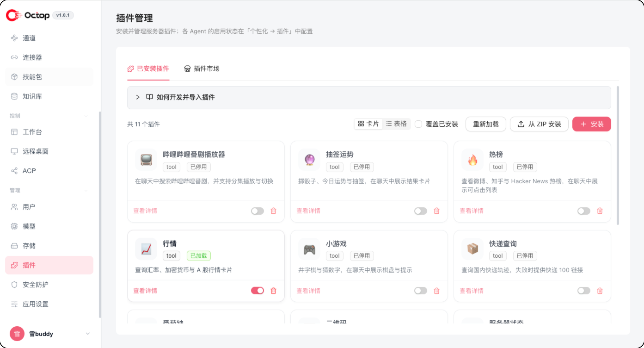
Task: Disable the 行情 plugin toggle
Action: (258, 291)
